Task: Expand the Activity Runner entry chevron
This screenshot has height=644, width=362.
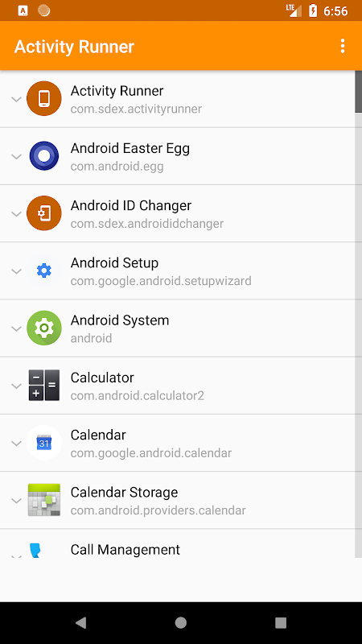Action: click(16, 99)
